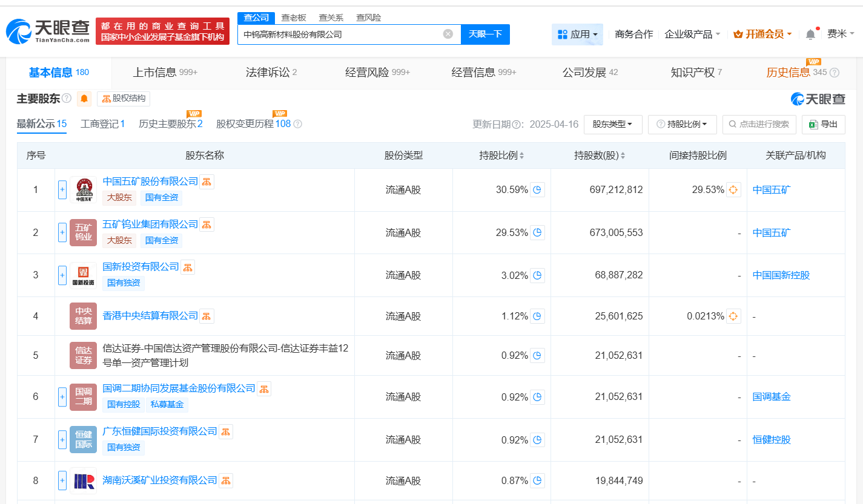This screenshot has height=504, width=863.
Task: Open the 应用 dropdown menu
Action: (577, 34)
